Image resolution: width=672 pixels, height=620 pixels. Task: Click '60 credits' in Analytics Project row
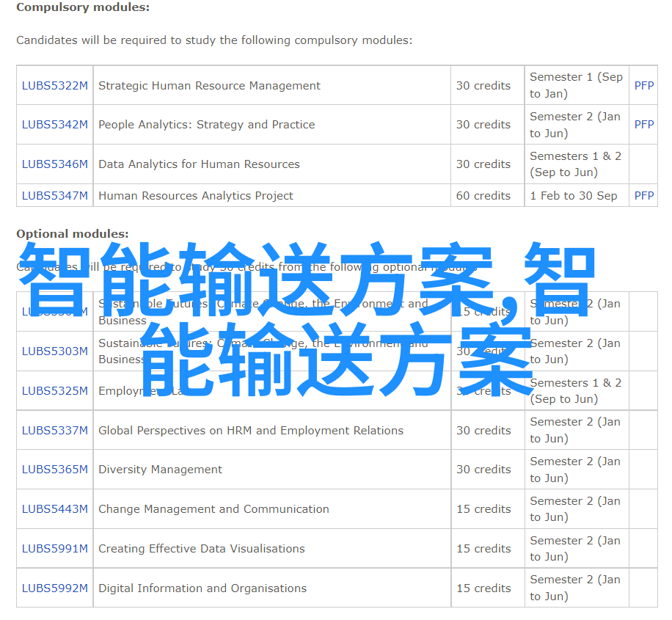pos(483,195)
